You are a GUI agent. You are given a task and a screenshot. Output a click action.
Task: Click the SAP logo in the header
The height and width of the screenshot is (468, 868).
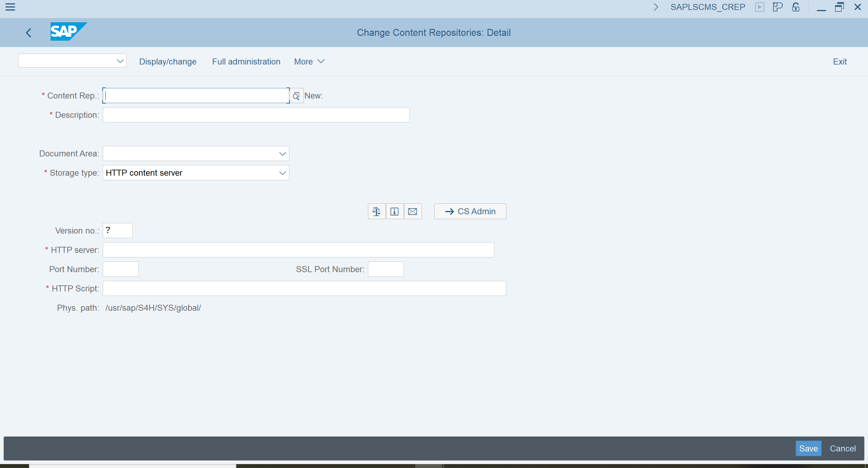coord(68,32)
